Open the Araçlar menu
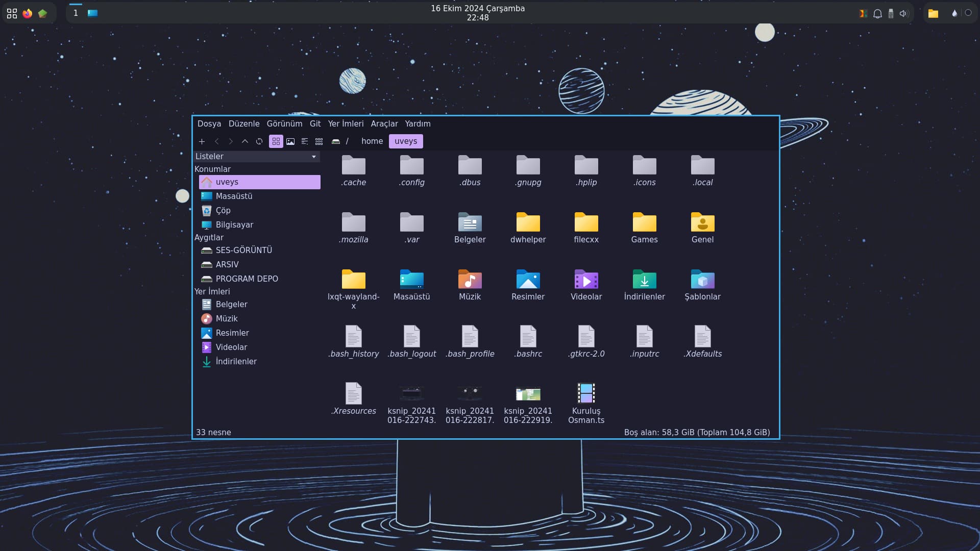980x551 pixels. (x=384, y=124)
